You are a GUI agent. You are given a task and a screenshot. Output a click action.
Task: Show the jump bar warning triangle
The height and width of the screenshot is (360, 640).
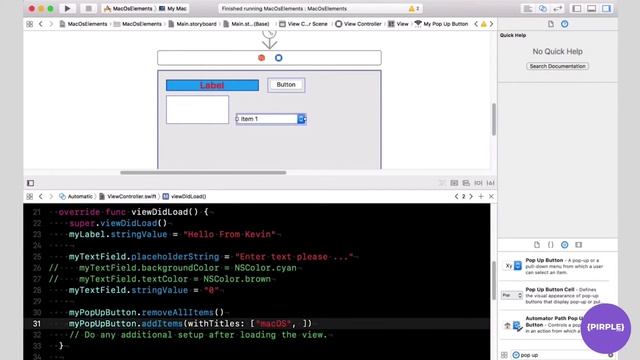coord(484,24)
